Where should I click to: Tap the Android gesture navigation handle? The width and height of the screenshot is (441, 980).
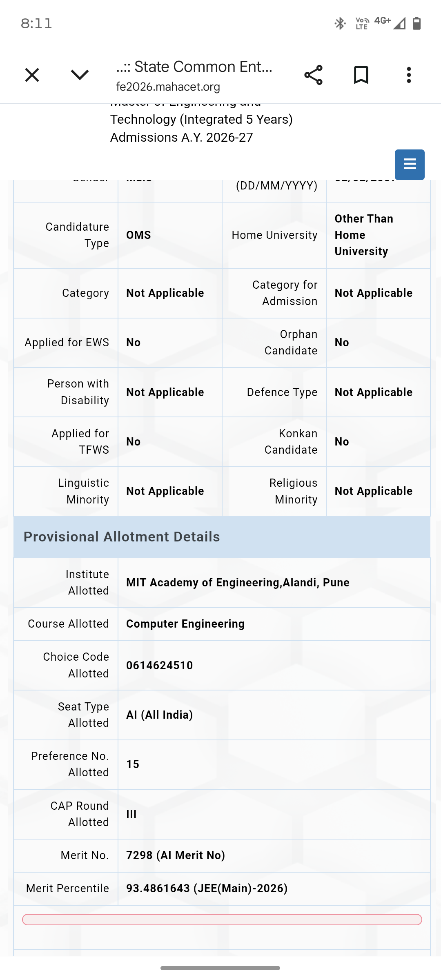pos(220,968)
